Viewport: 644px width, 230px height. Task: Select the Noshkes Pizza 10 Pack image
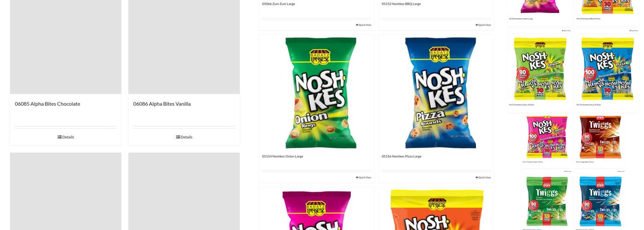click(607, 69)
